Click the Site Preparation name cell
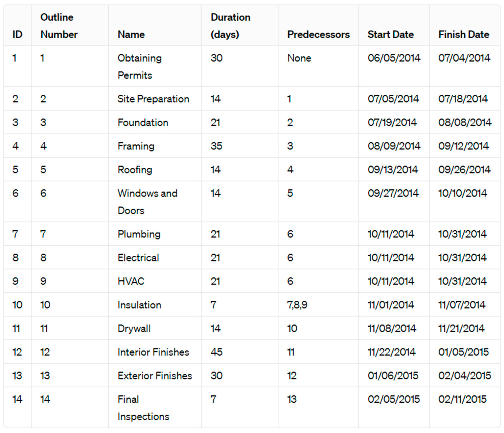Screen dimensions: 504x433 click(153, 99)
